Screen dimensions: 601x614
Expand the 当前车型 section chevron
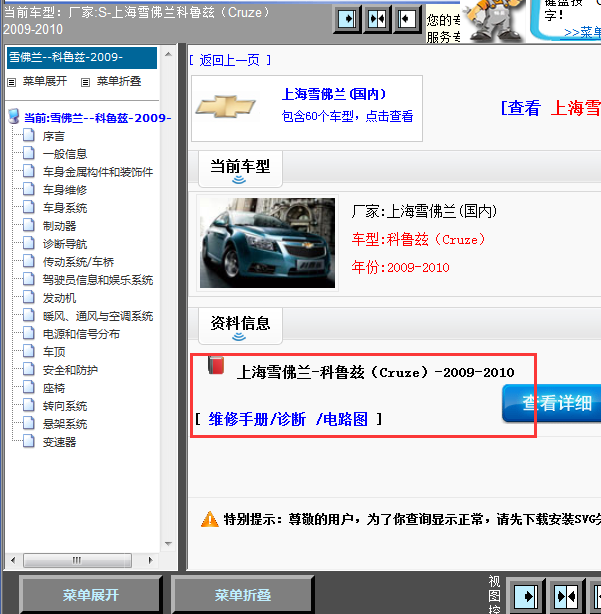[x=239, y=180]
